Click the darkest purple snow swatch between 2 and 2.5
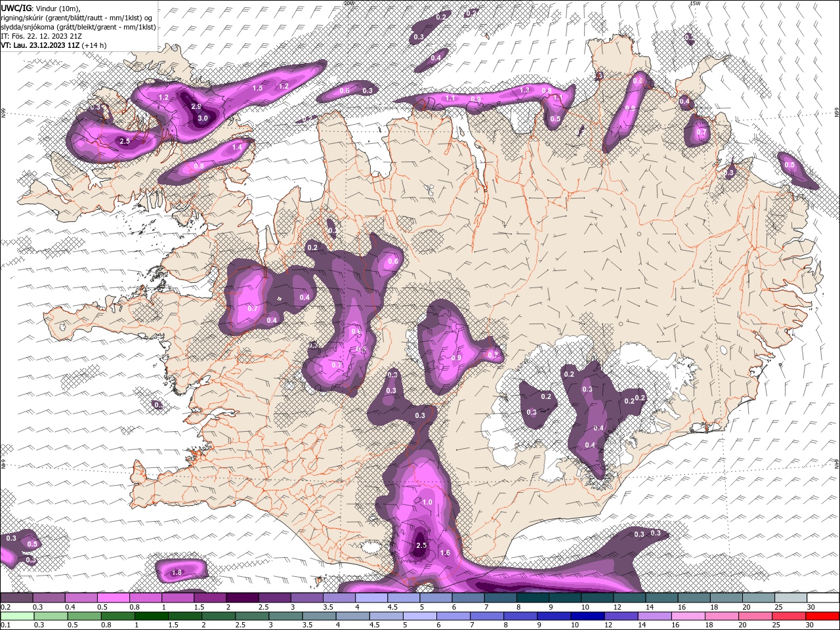The height and width of the screenshot is (630, 840). point(242,598)
